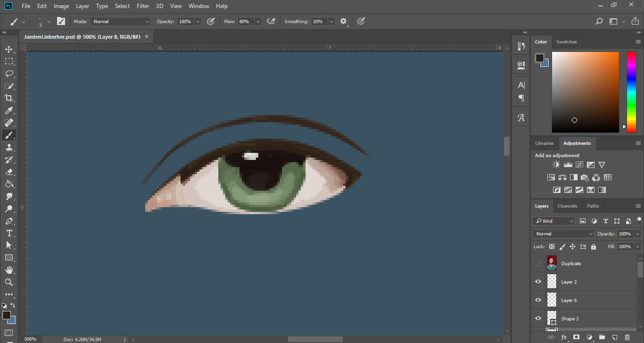Screen dimensions: 644x343
Task: Lock all layer attributes
Action: (593, 247)
